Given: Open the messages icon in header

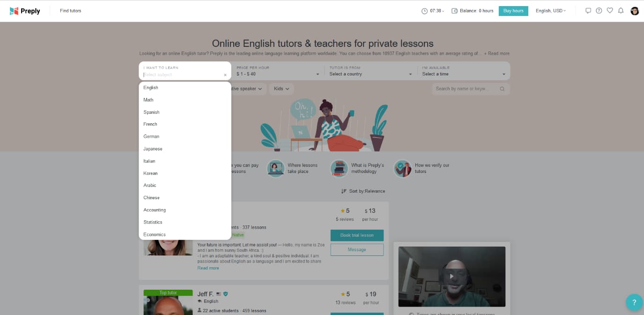Looking at the screenshot, I should pyautogui.click(x=588, y=11).
